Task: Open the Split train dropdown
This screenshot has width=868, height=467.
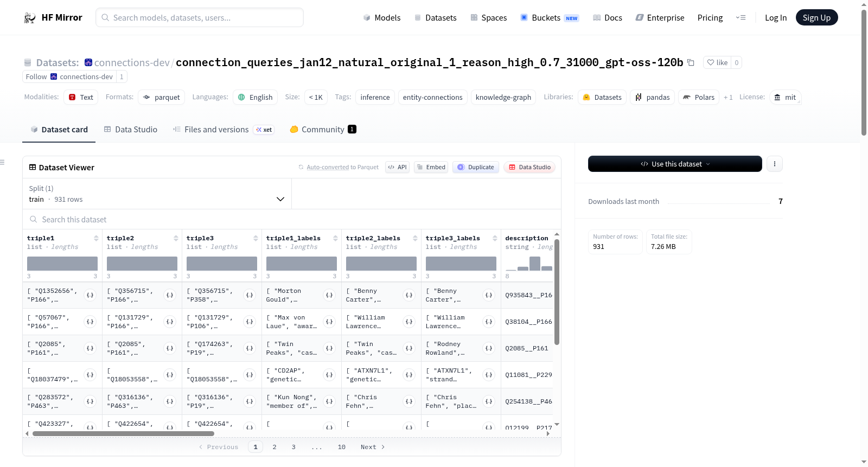Action: point(157,194)
